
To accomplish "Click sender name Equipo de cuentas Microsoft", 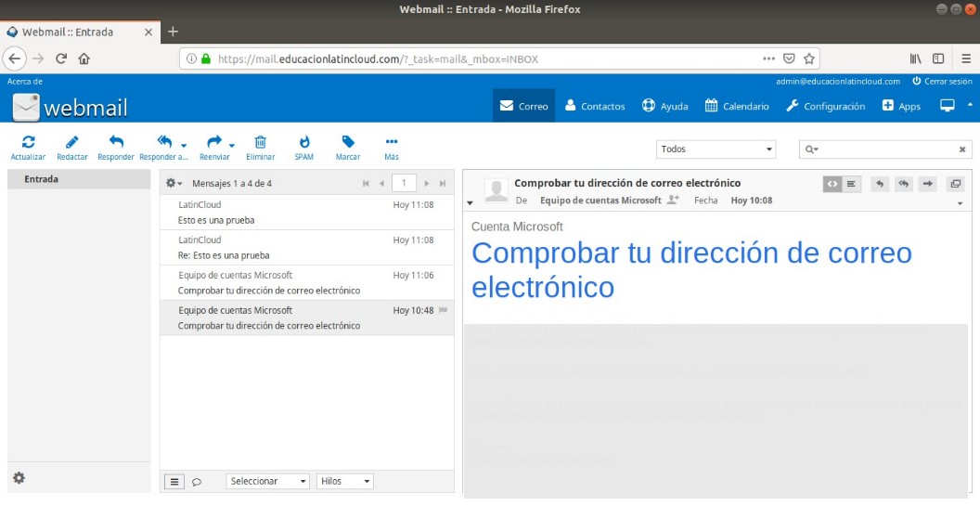I will pos(600,201).
